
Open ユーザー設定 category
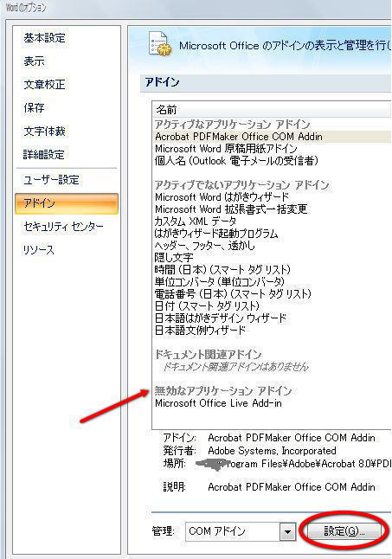point(51,180)
